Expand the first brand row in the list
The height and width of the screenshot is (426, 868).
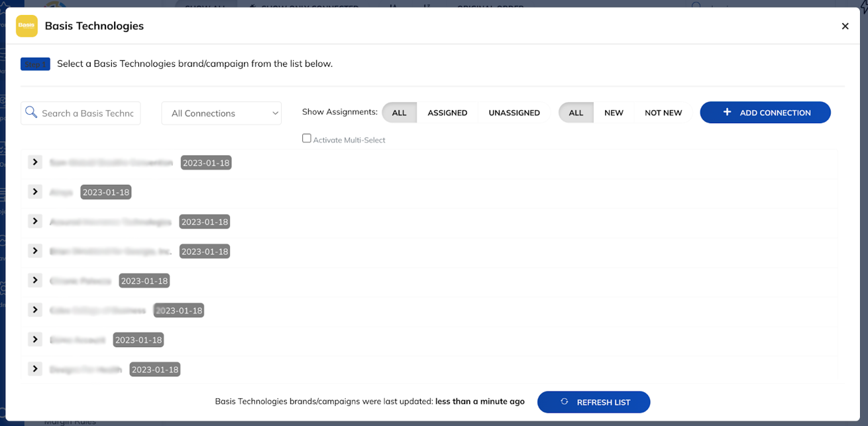pos(35,162)
